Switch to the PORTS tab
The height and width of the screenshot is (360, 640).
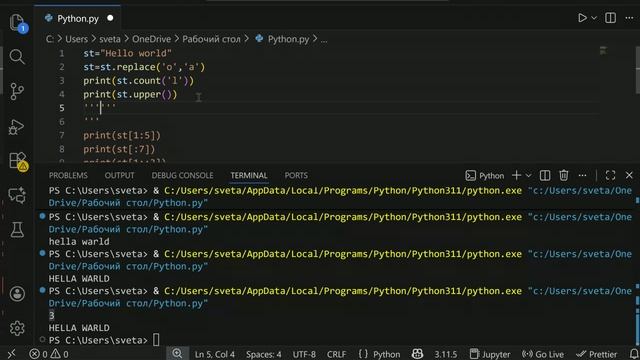tap(296, 176)
